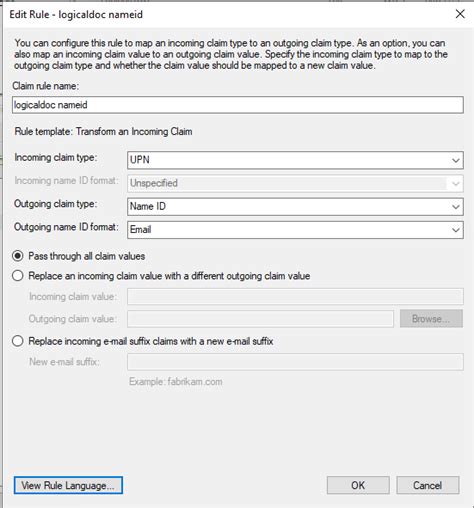Click the Browse button for outgoing claim value
The width and height of the screenshot is (474, 508).
pyautogui.click(x=431, y=319)
